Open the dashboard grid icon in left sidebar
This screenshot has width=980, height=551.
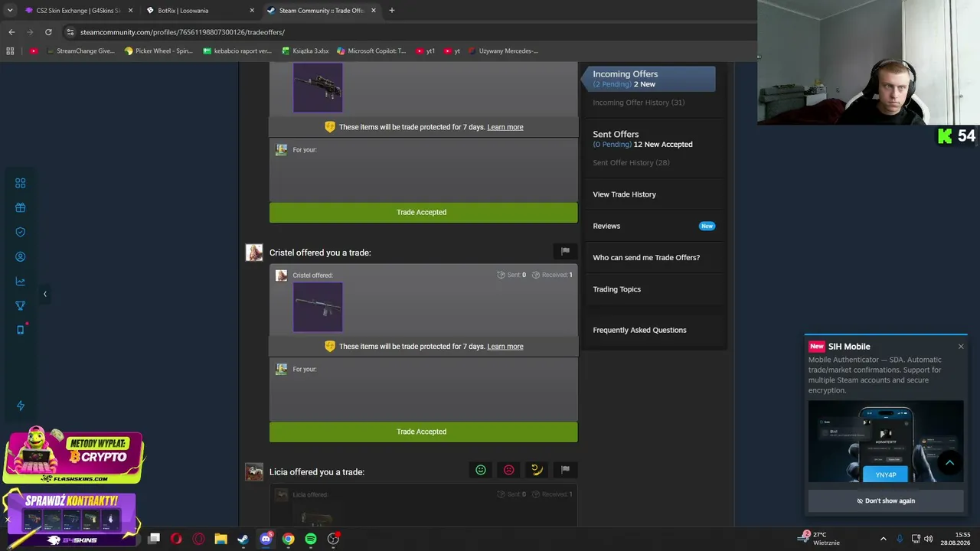[21, 183]
